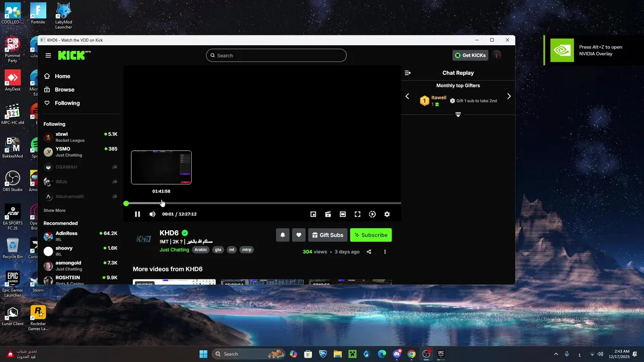Show previous top gifter
Viewport: 644px width, 362px height.
click(408, 97)
